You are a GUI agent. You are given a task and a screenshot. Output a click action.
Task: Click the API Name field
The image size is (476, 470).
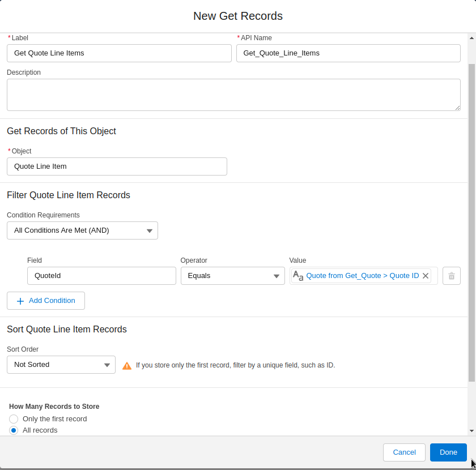click(348, 53)
